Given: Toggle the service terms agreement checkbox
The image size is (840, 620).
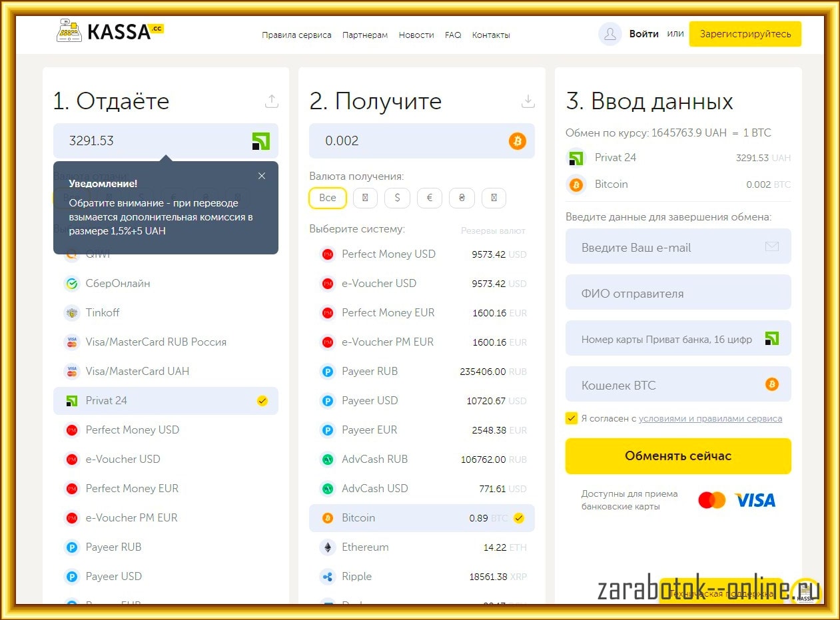Looking at the screenshot, I should [572, 418].
